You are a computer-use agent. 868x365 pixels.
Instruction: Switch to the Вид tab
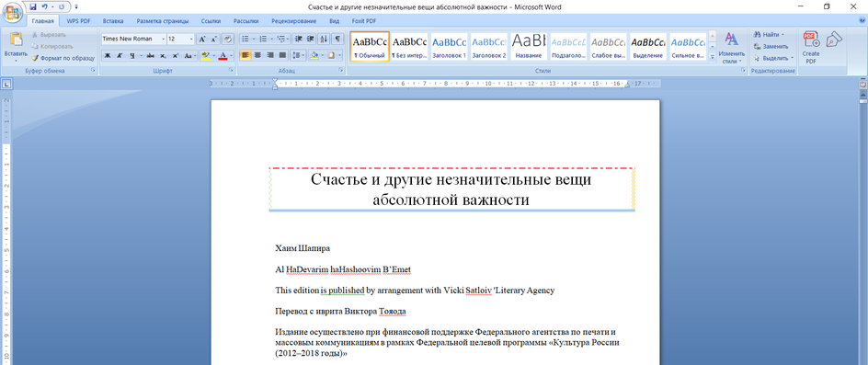click(x=335, y=21)
